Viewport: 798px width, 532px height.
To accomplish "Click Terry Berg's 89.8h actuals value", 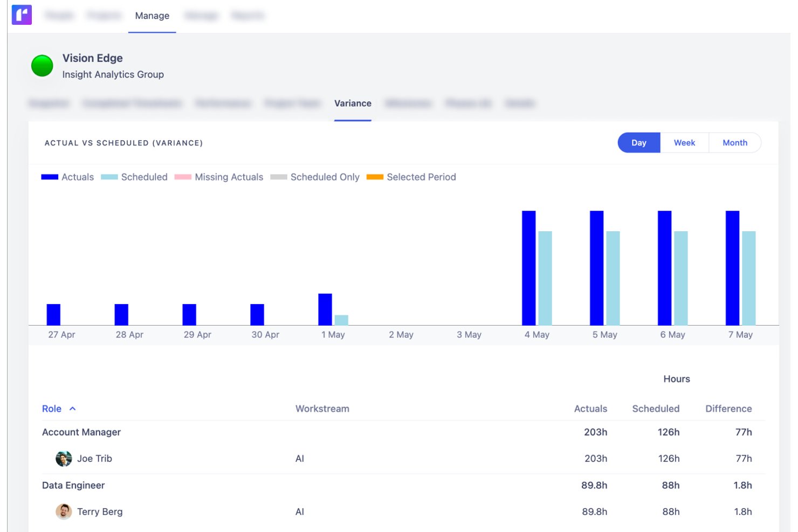I will [x=595, y=512].
